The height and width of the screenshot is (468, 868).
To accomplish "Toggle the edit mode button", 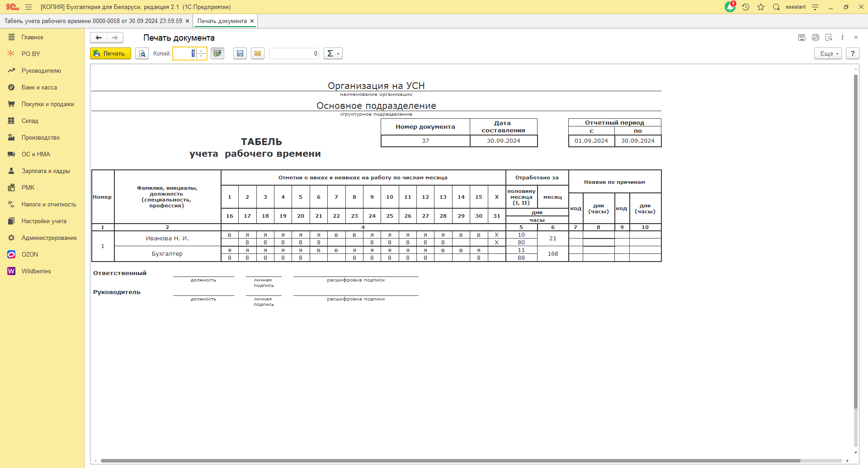I will (217, 53).
